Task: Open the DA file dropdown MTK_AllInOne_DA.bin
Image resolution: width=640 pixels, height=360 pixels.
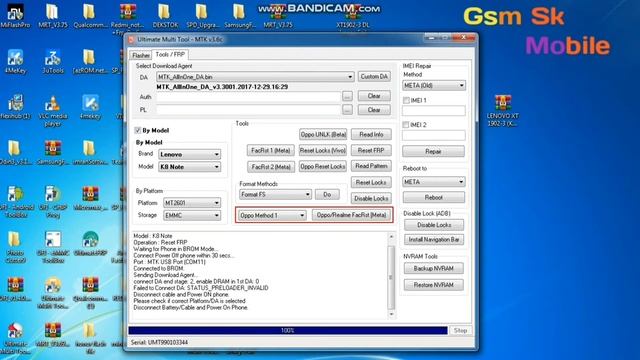Action: pyautogui.click(x=255, y=77)
